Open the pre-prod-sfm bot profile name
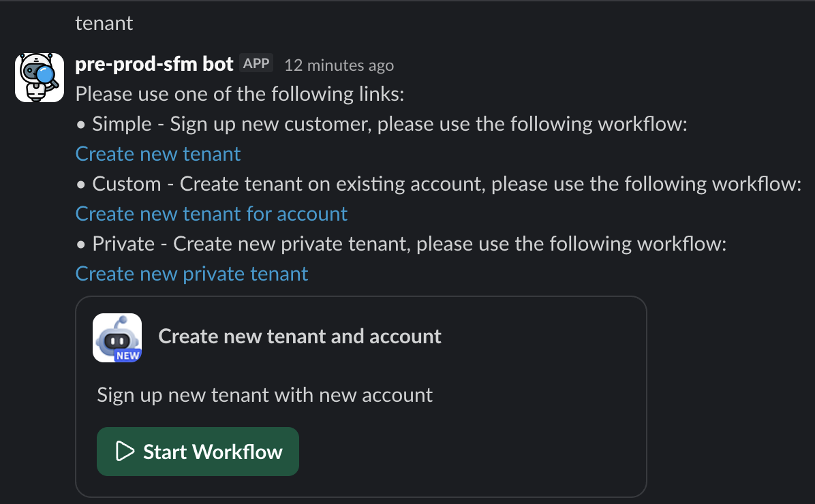The image size is (815, 504). [x=154, y=65]
